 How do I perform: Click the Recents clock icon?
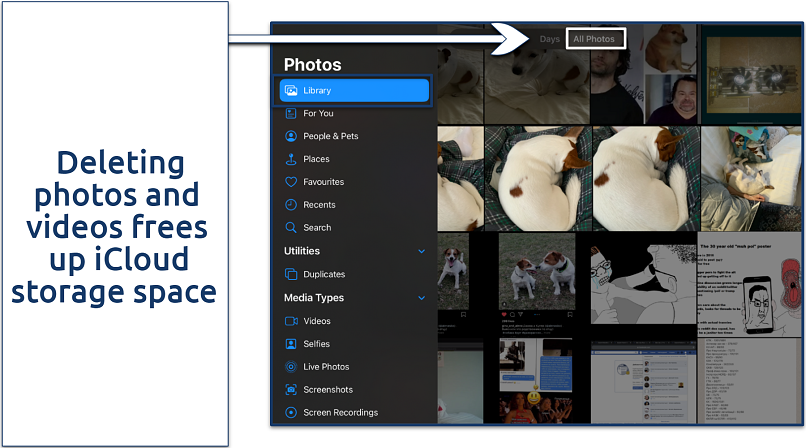click(291, 205)
